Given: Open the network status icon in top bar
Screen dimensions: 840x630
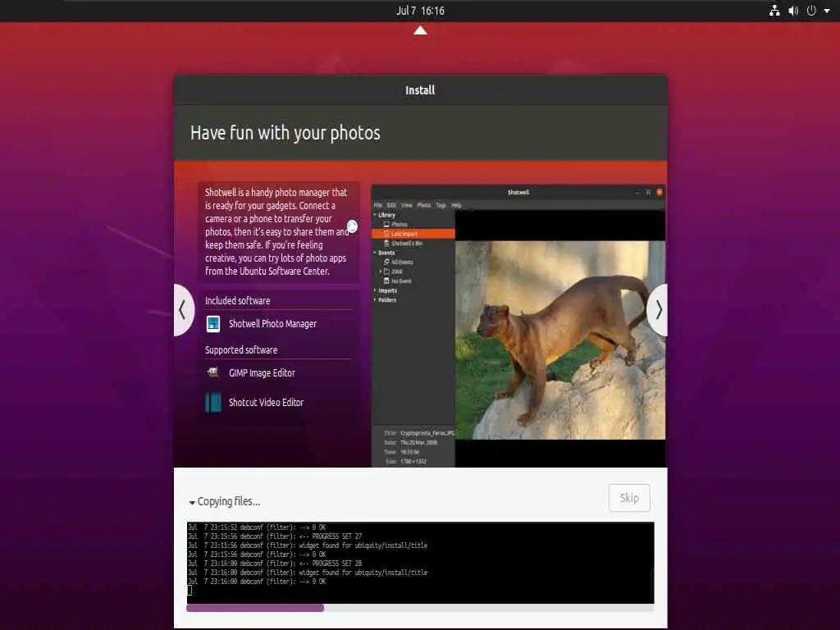Looking at the screenshot, I should (774, 11).
